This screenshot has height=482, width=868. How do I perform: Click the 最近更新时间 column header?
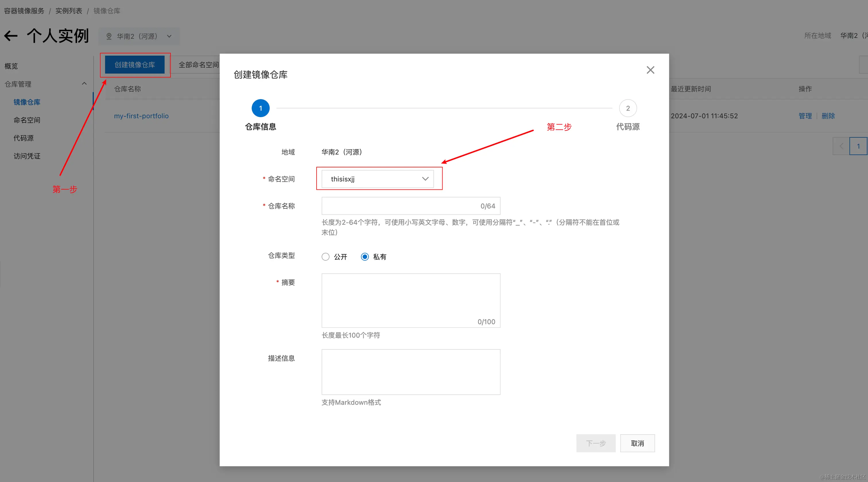691,89
